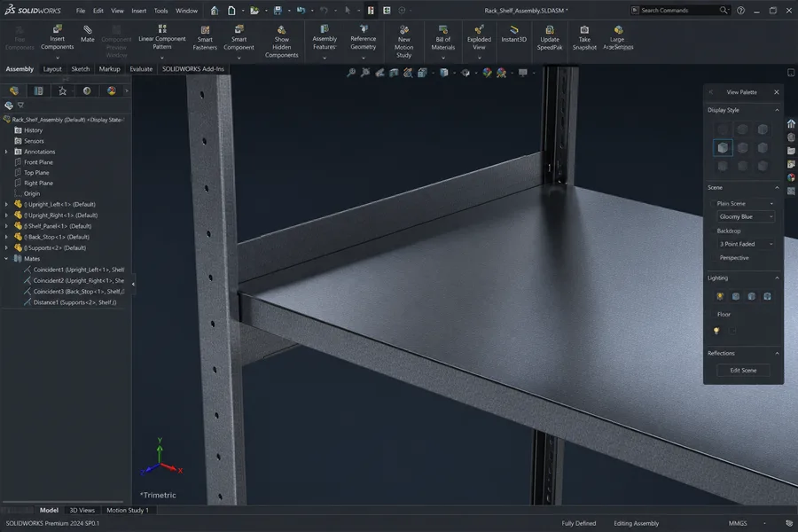Open the Tools menu
The image size is (798, 532).
160,10
